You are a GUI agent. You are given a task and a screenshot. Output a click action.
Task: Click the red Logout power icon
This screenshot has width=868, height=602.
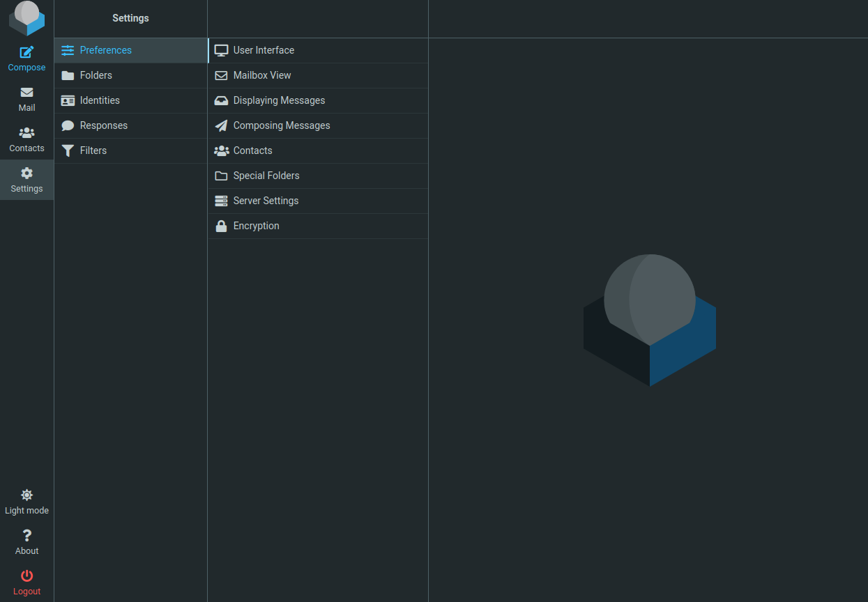point(26,576)
